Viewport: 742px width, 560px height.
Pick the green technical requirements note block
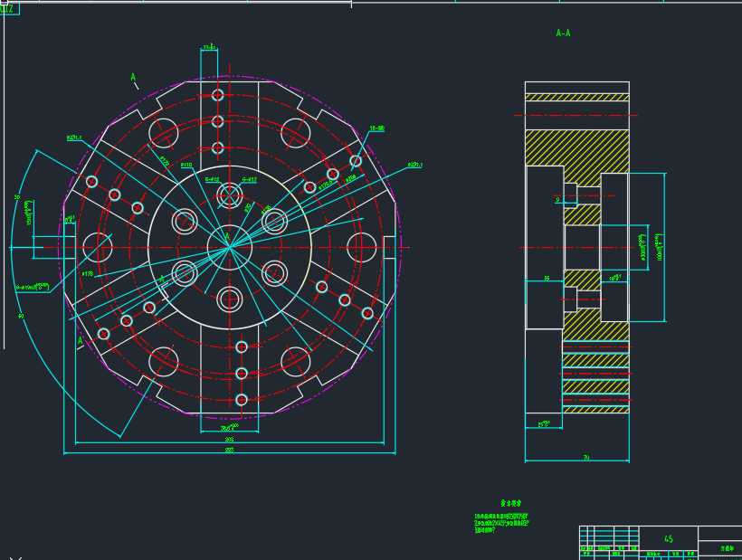click(501, 523)
